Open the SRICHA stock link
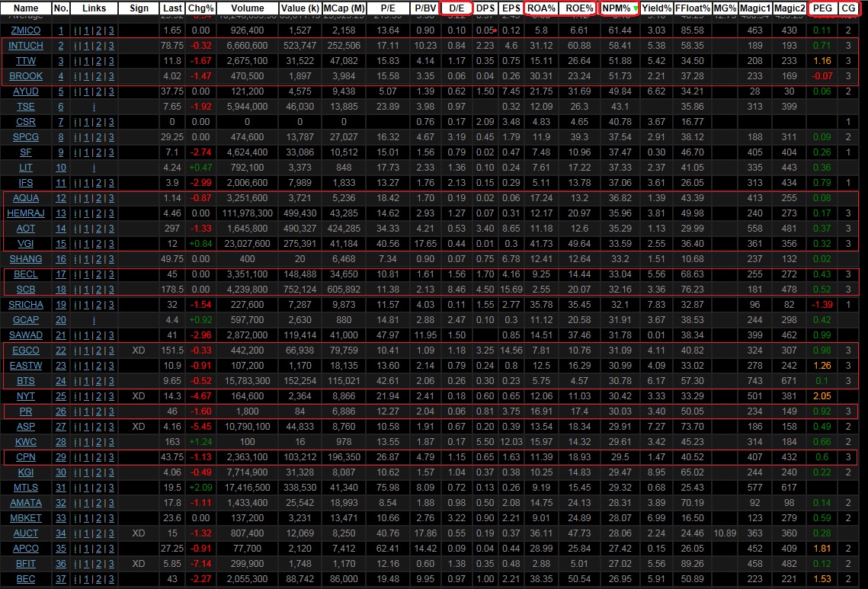Viewport: 868px width, 589px height. [x=26, y=305]
